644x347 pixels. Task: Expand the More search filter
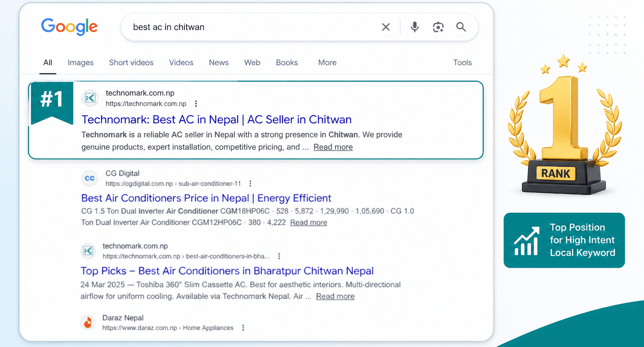pos(327,62)
